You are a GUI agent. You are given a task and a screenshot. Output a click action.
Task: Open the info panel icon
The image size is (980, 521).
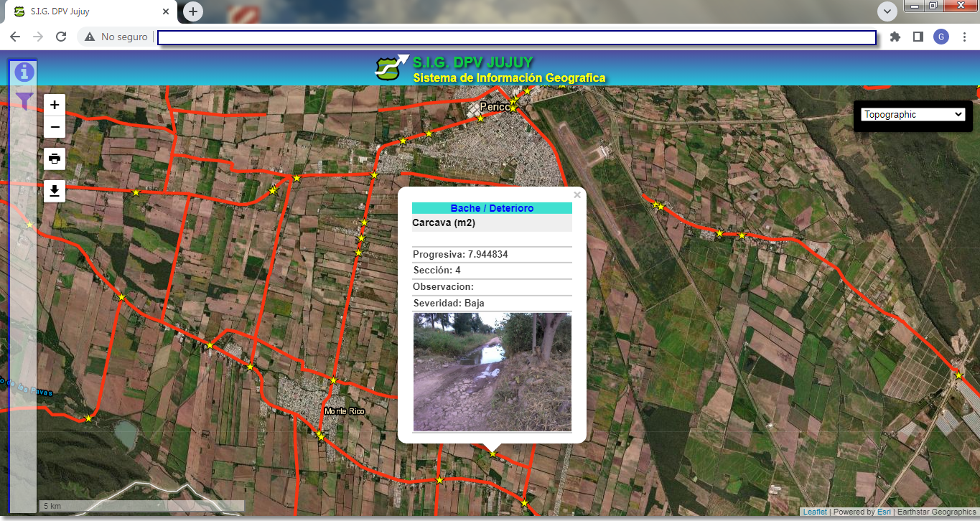[24, 72]
